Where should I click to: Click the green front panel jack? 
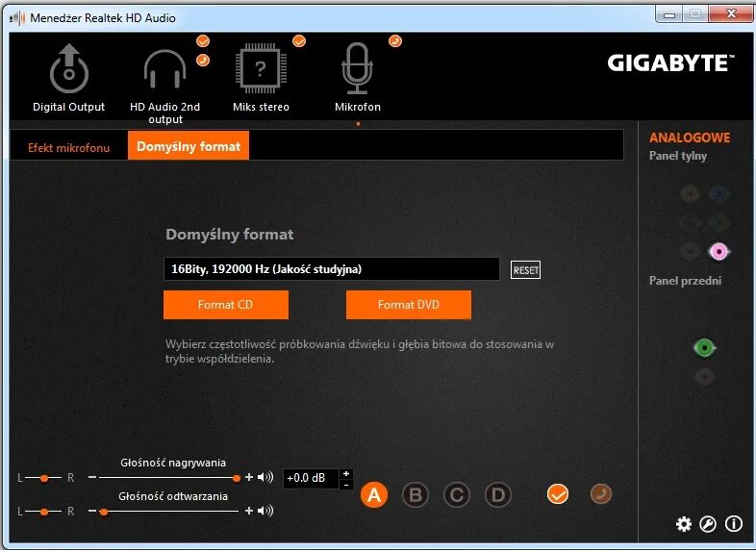(704, 347)
